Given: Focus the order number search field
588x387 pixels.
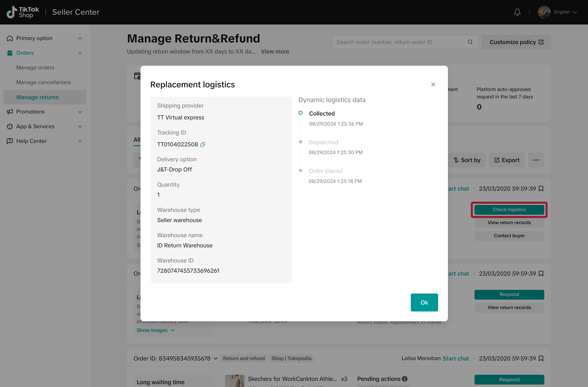Looking at the screenshot, I should [x=398, y=42].
